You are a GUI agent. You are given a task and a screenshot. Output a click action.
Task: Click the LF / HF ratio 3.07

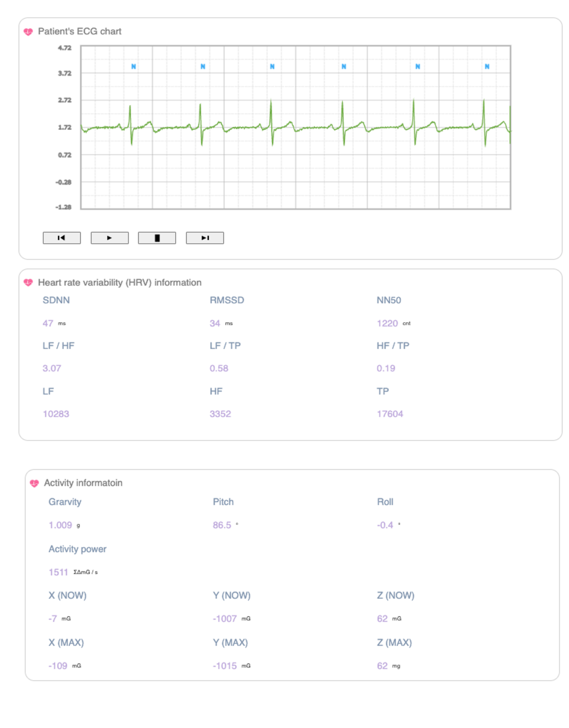[51, 369]
